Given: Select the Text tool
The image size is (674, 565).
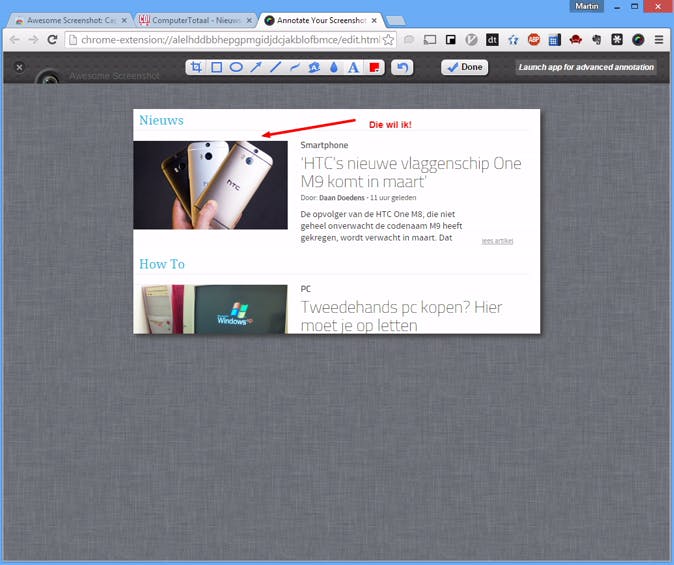Looking at the screenshot, I should tap(353, 68).
